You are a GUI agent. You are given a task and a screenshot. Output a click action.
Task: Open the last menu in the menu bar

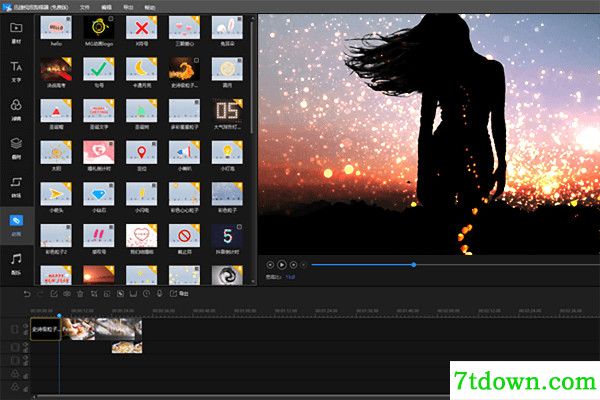tap(150, 7)
